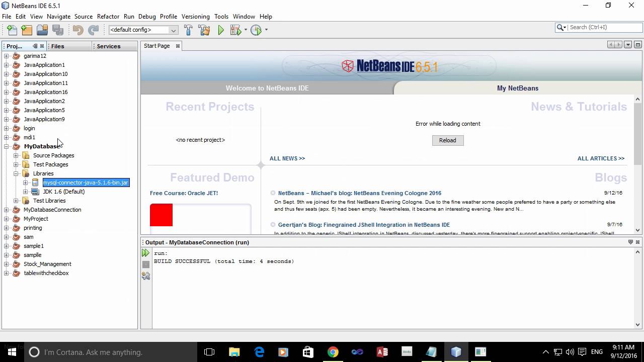The height and width of the screenshot is (362, 644).
Task: Close the Projects window tab
Action: [42, 46]
